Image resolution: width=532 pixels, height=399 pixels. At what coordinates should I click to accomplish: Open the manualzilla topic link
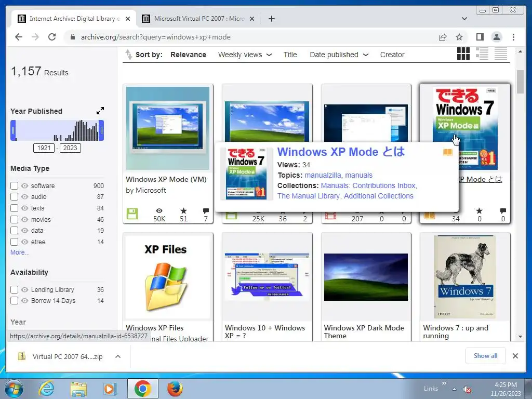(x=323, y=175)
